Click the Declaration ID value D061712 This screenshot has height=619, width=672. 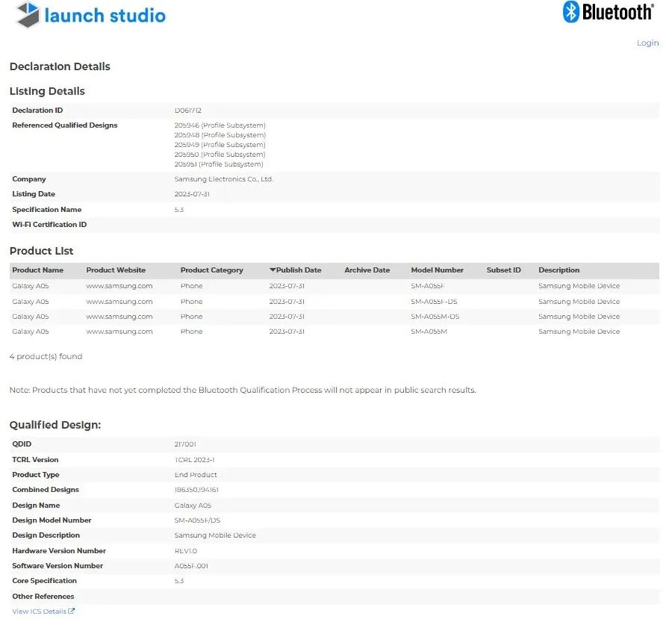(188, 111)
